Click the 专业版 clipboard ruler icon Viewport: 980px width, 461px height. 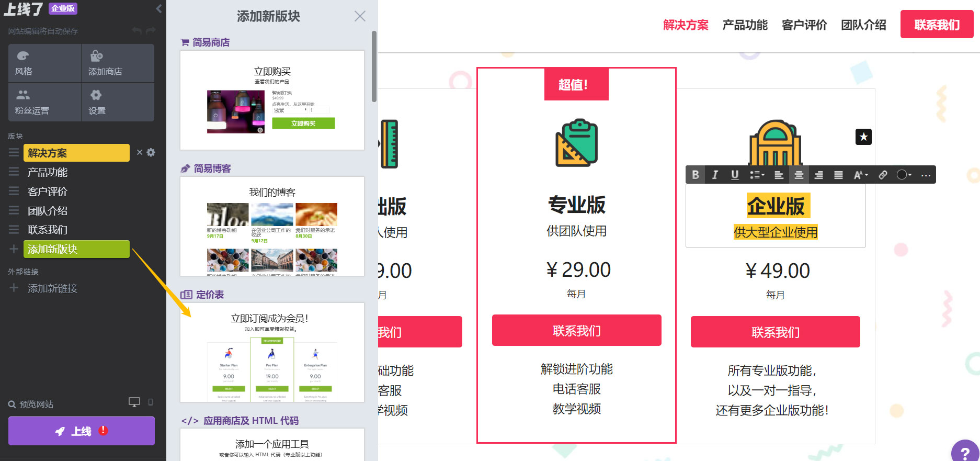[x=576, y=143]
